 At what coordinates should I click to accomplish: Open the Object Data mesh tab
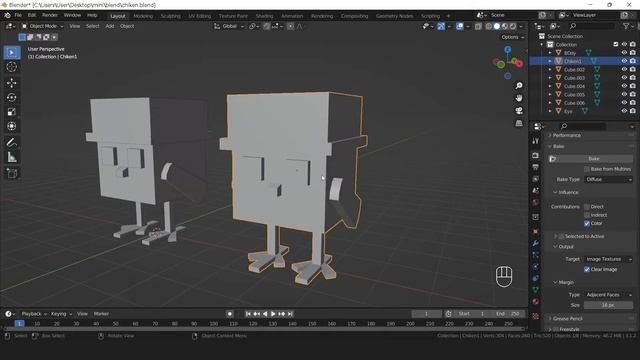coord(536,290)
